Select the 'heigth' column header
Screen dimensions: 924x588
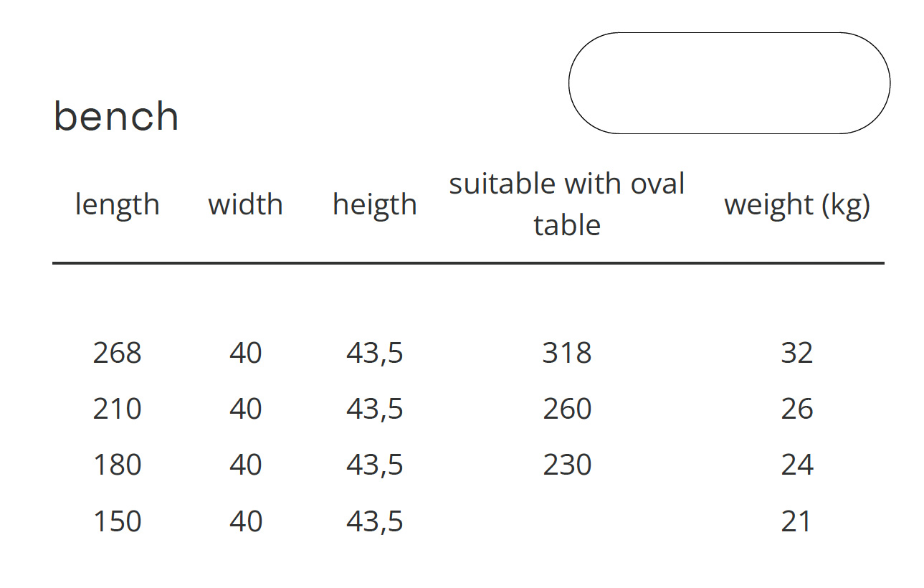click(374, 205)
